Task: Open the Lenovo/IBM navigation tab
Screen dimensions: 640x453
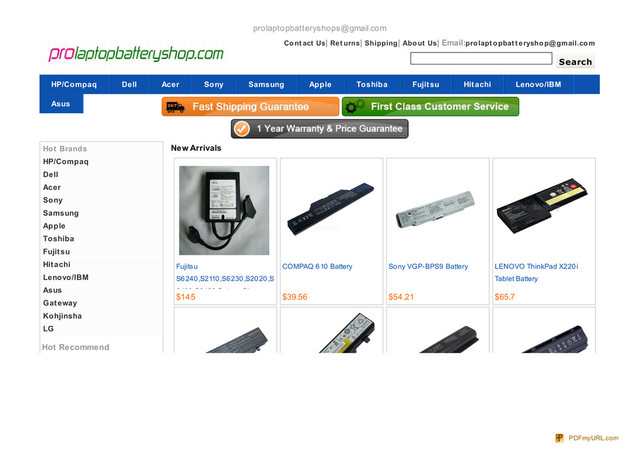Action: [538, 84]
